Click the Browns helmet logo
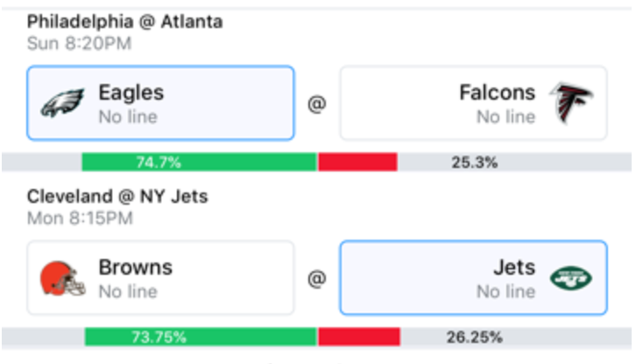This screenshot has height=364, width=636. pos(62,278)
